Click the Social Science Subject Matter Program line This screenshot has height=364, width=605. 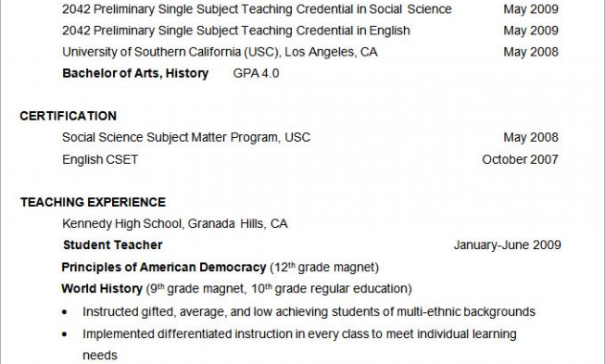tap(186, 137)
